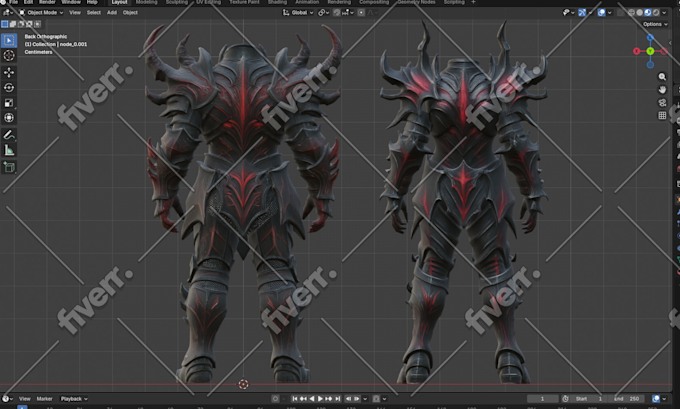Open the File menu
The height and width of the screenshot is (409, 680).
(13, 2)
